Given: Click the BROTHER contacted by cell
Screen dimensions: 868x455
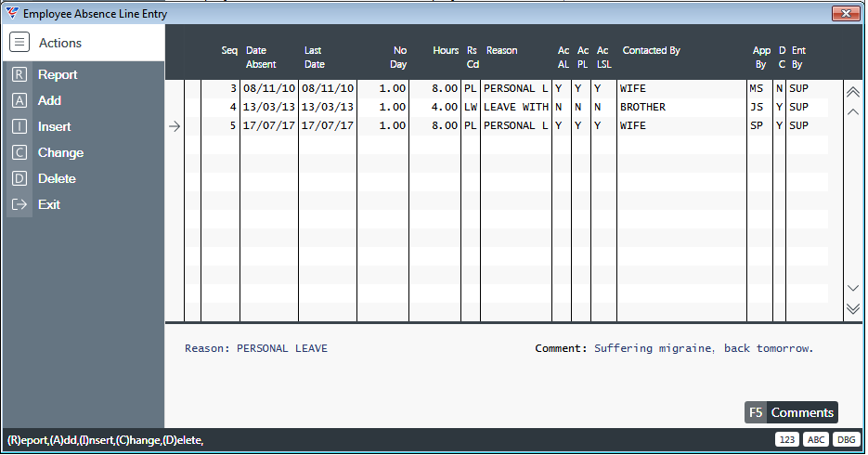Looking at the screenshot, I should [642, 107].
